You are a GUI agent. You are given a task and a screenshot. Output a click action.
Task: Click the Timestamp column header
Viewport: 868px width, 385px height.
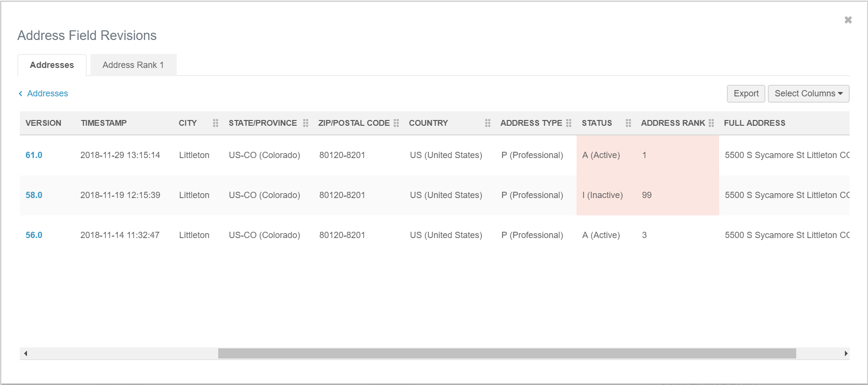pyautogui.click(x=104, y=123)
